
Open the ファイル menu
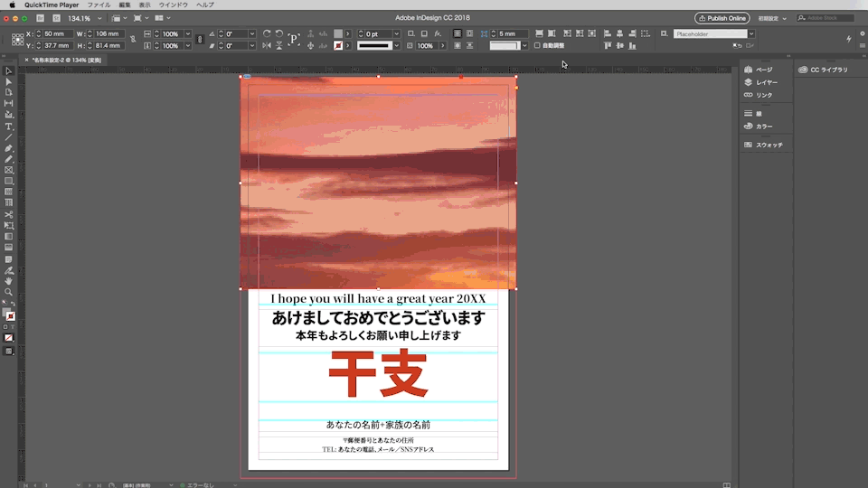[x=99, y=5]
